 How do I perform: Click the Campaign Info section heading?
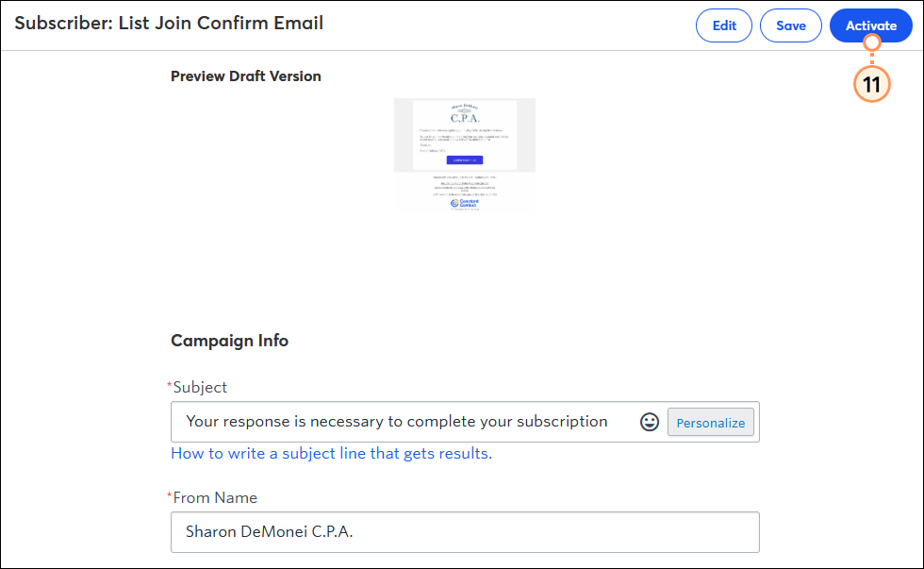229,341
